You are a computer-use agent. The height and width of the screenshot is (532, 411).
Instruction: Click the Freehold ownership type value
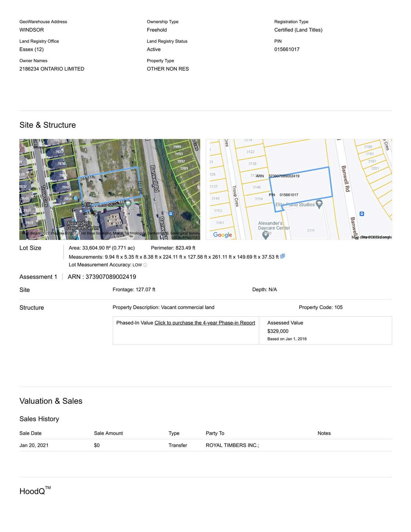coord(157,30)
